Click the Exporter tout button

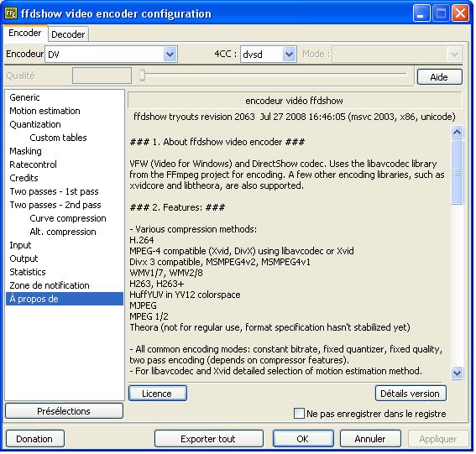(x=208, y=439)
